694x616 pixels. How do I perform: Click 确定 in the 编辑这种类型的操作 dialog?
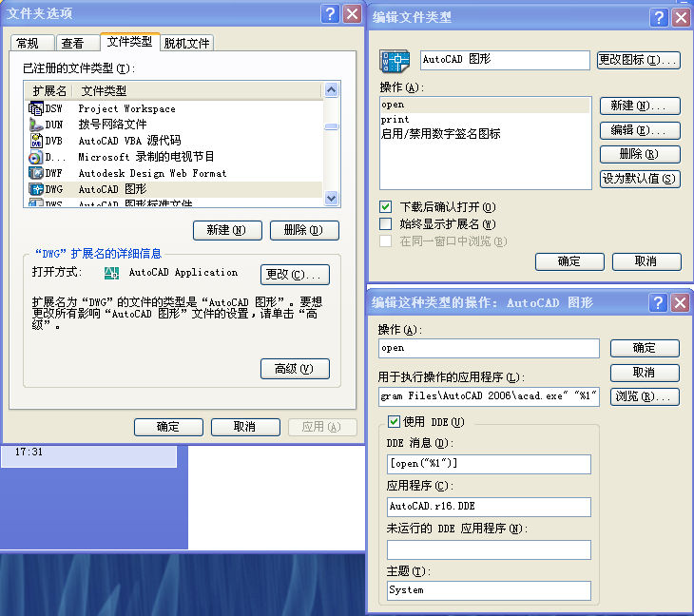click(645, 348)
